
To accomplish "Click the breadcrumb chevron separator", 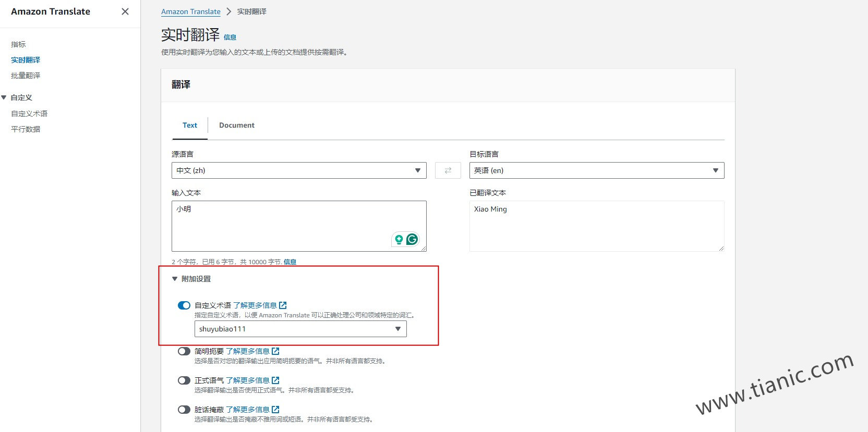I will click(228, 11).
